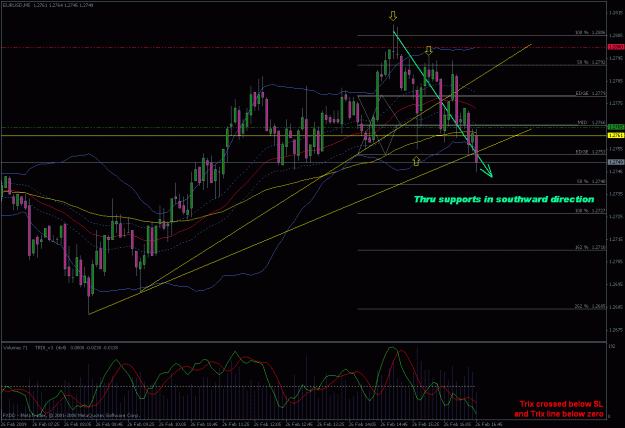Click the 1.2675 value on the price axis
The width and height of the screenshot is (625, 428).
pyautogui.click(x=616, y=330)
